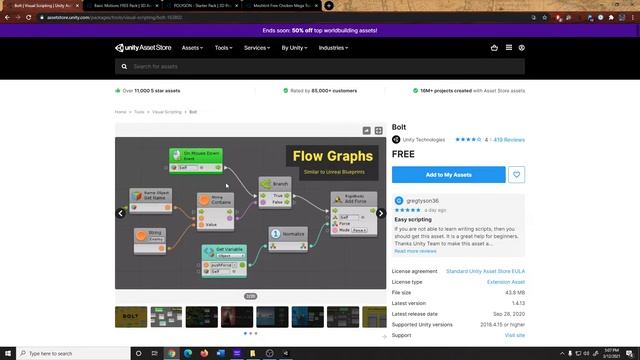640x360 pixels.
Task: Click the Unity Technologies publisher logo
Action: (396, 140)
